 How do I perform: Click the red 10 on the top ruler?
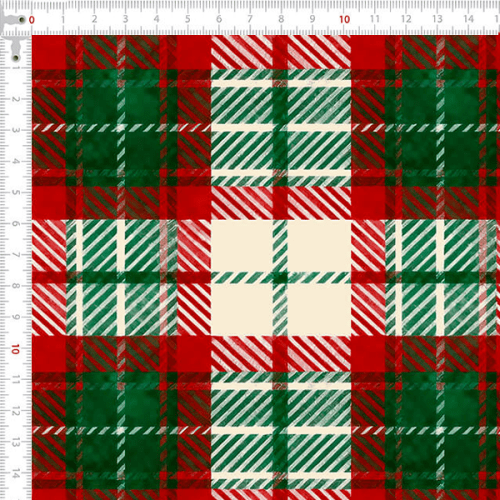[345, 20]
